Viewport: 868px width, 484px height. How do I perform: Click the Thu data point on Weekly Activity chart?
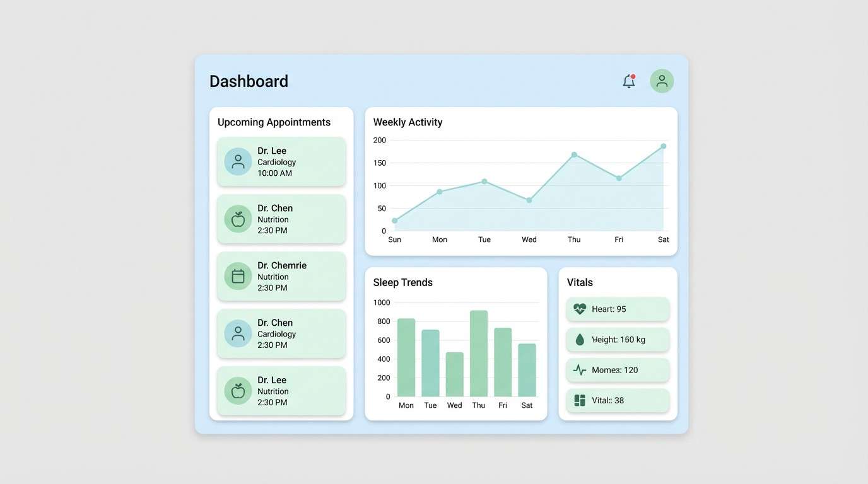(x=574, y=154)
